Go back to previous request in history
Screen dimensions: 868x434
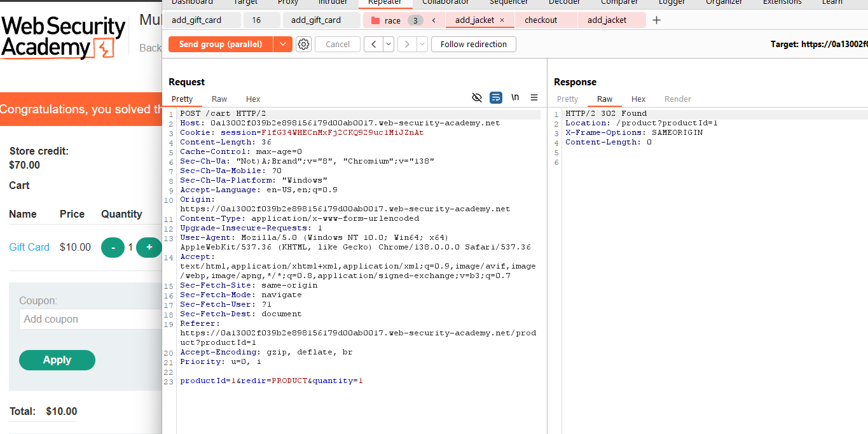point(373,44)
